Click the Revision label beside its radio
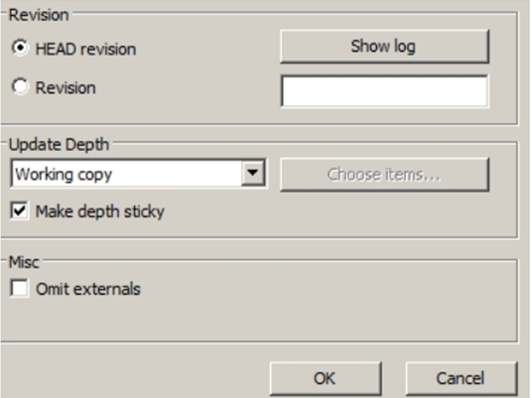532x398 pixels. pos(66,88)
